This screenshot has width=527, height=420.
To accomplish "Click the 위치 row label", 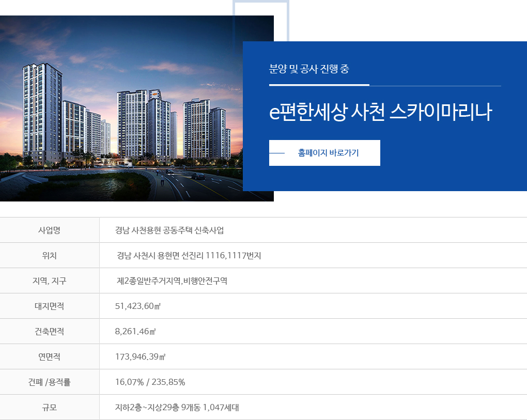I will 50,256.
